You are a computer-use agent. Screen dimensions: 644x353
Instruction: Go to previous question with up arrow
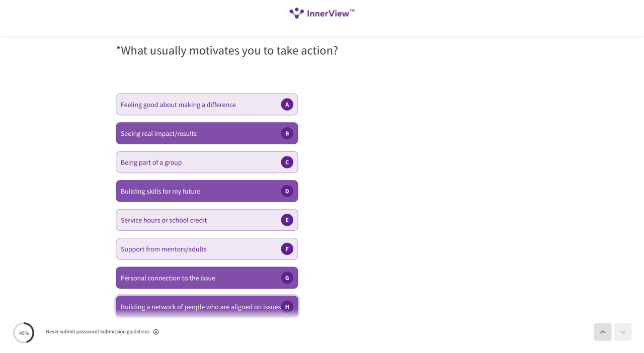coord(603,332)
